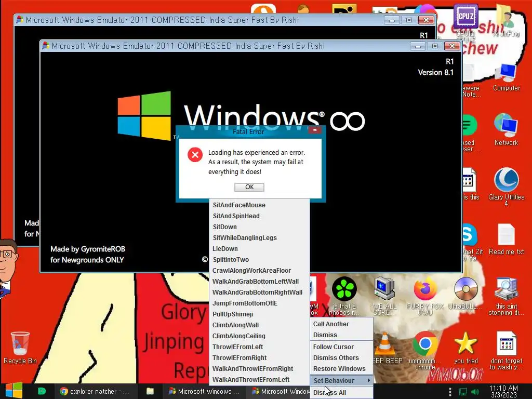The width and height of the screenshot is (532, 399).
Task: Open the Recycle Bin desktop icon
Action: pyautogui.click(x=20, y=348)
